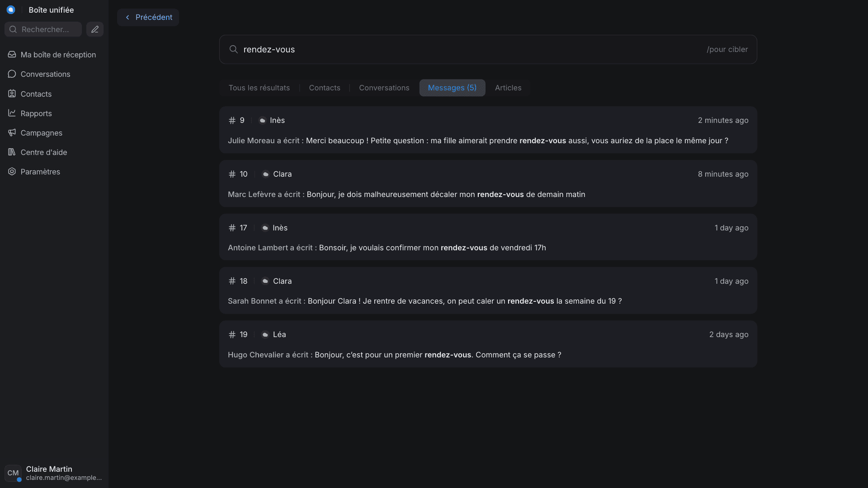Click the '2 days ago' timestamp

click(x=729, y=335)
